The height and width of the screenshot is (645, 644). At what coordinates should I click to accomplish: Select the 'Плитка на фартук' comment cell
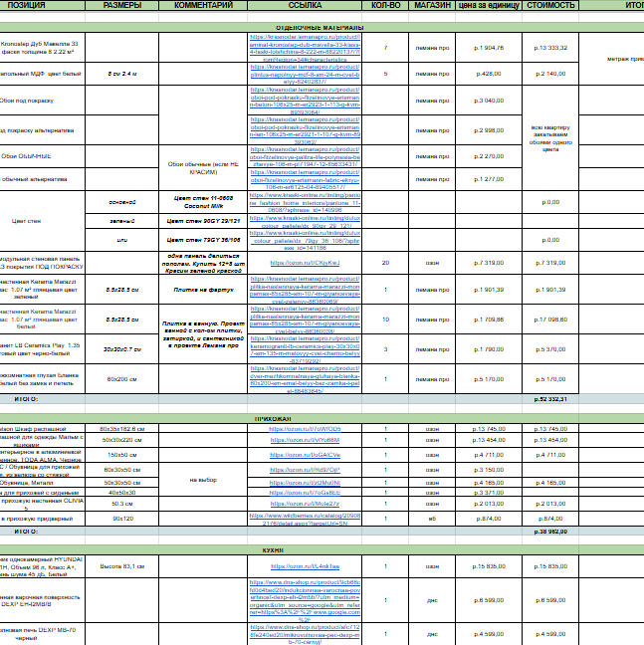(203, 290)
